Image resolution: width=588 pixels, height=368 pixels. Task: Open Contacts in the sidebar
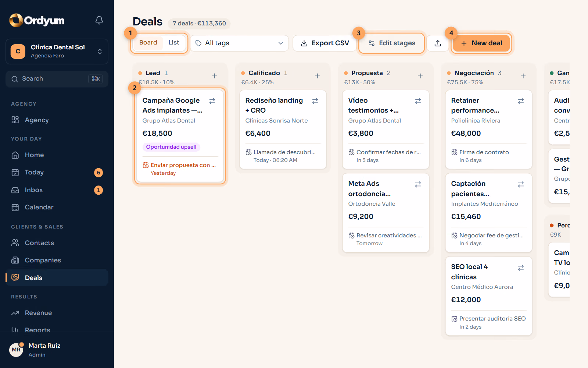point(57,243)
